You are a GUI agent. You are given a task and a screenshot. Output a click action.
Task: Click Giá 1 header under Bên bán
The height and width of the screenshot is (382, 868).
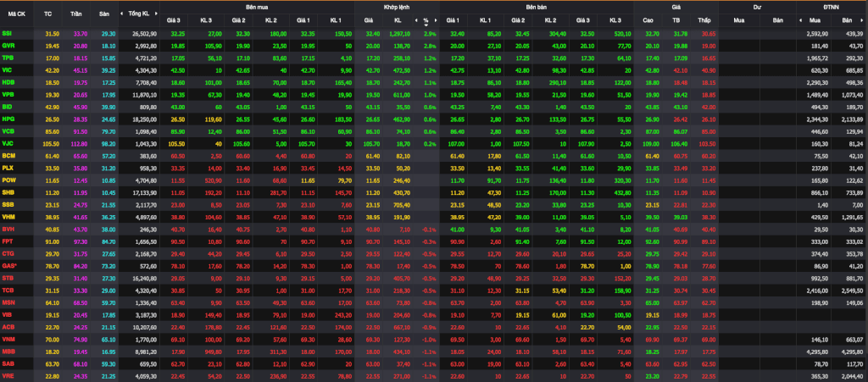click(453, 20)
